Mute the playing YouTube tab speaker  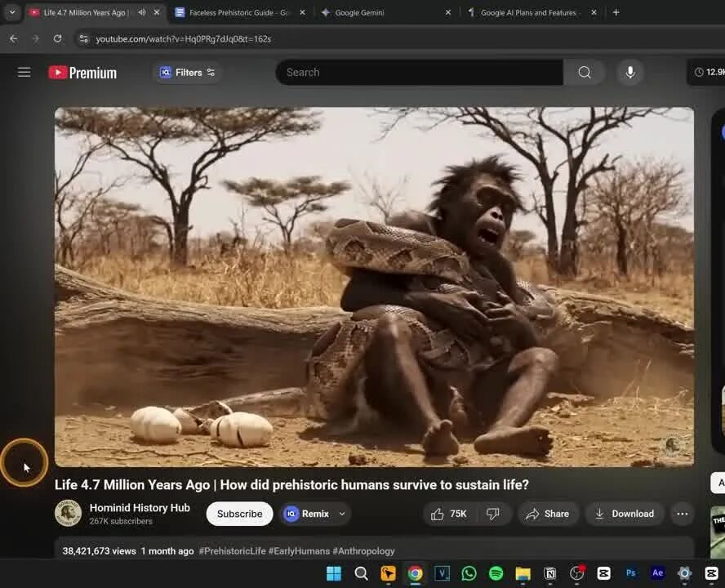click(143, 12)
